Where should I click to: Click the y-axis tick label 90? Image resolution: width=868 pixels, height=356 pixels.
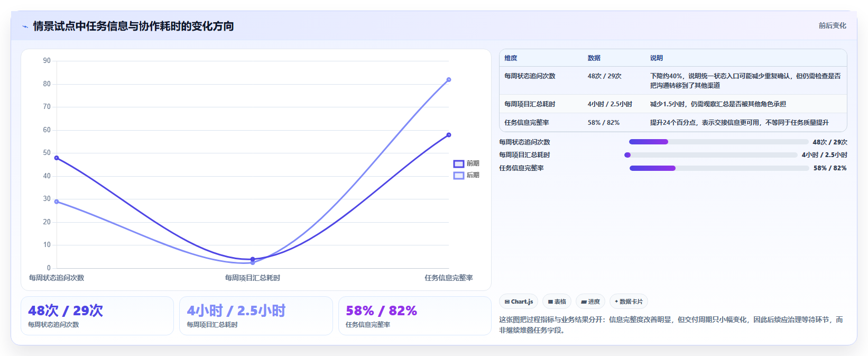pyautogui.click(x=47, y=61)
